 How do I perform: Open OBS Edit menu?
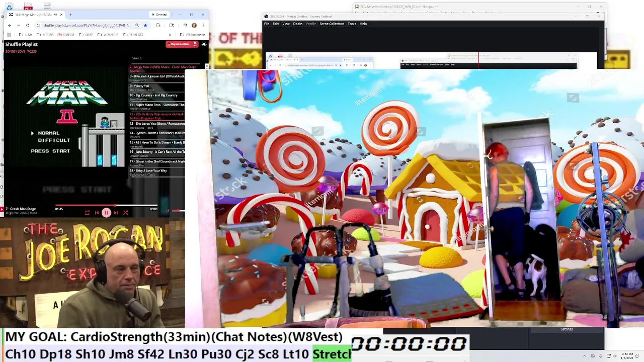pos(276,24)
